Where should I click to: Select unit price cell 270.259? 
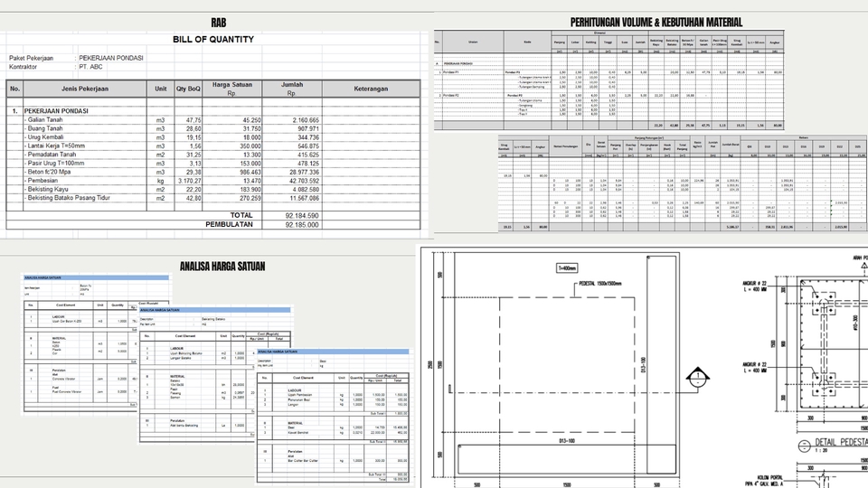[x=250, y=198]
